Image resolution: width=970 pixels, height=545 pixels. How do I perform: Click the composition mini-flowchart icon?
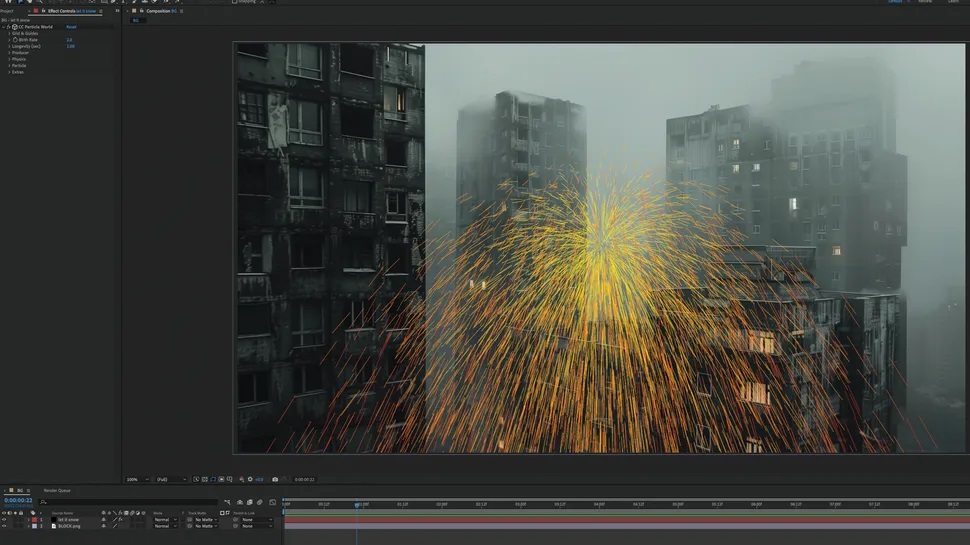tap(227, 502)
